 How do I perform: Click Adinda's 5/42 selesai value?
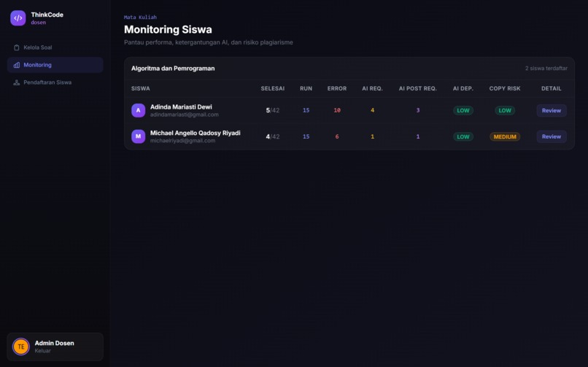[273, 110]
